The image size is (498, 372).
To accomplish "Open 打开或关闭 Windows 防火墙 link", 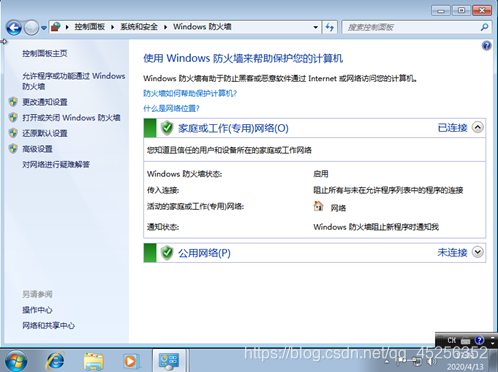I will (x=71, y=118).
